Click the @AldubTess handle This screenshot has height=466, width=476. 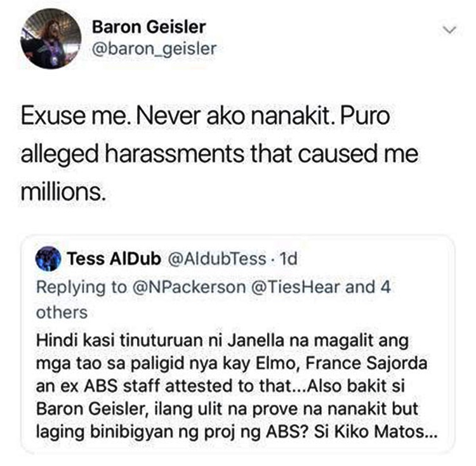tap(217, 259)
